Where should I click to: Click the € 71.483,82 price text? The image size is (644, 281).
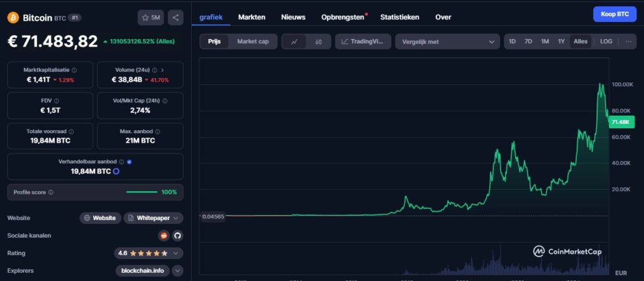coord(53,41)
